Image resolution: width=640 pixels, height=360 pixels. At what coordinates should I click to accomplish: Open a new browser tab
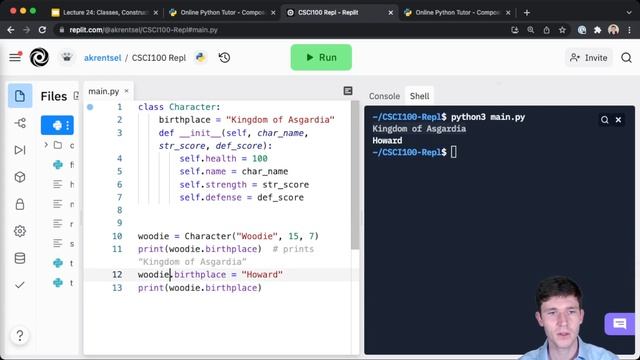527,13
